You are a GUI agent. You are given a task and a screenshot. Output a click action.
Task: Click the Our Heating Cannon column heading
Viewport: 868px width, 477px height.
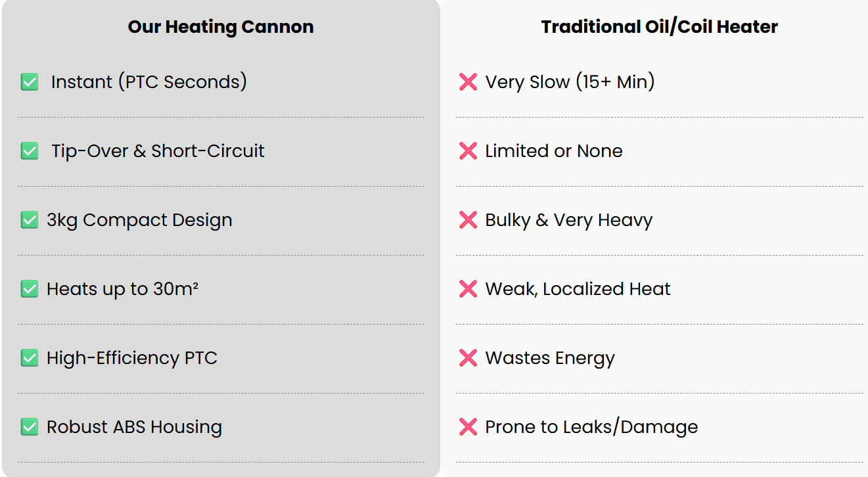(x=221, y=27)
